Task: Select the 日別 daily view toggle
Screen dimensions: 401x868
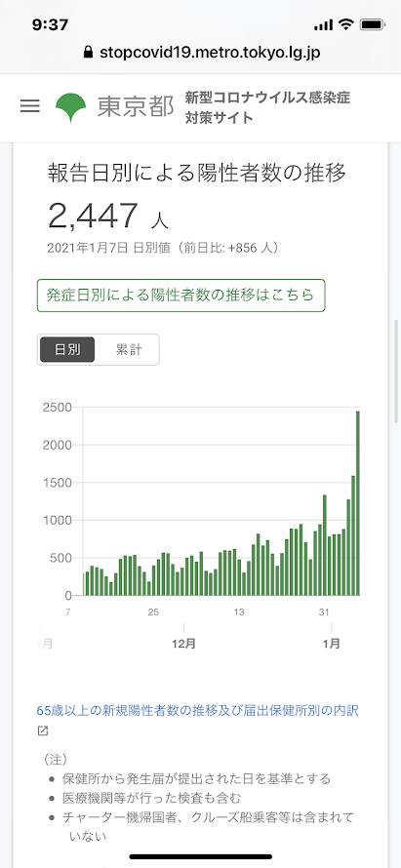Action: point(67,349)
